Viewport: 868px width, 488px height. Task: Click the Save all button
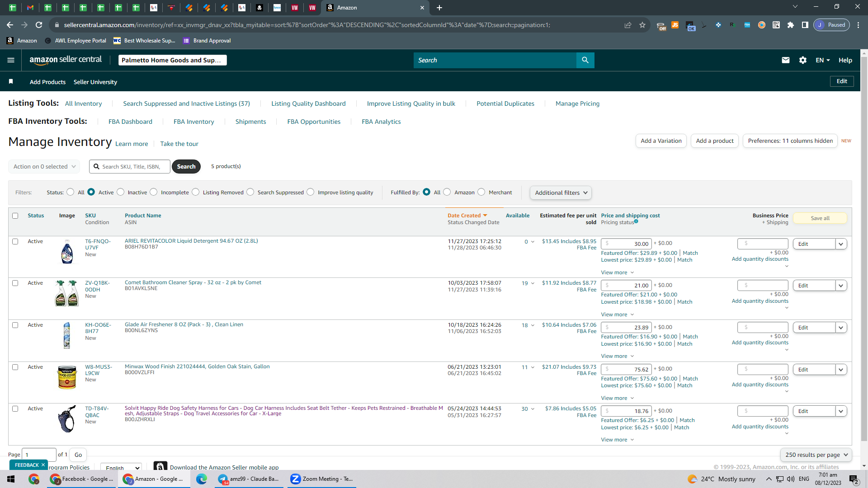pos(820,218)
